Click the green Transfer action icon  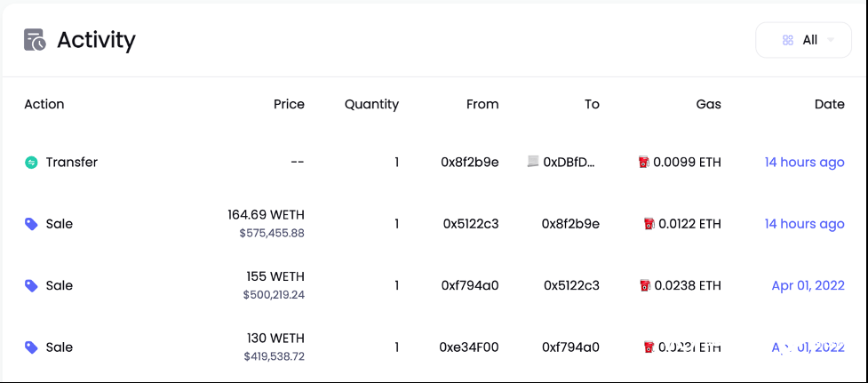pyautogui.click(x=31, y=163)
